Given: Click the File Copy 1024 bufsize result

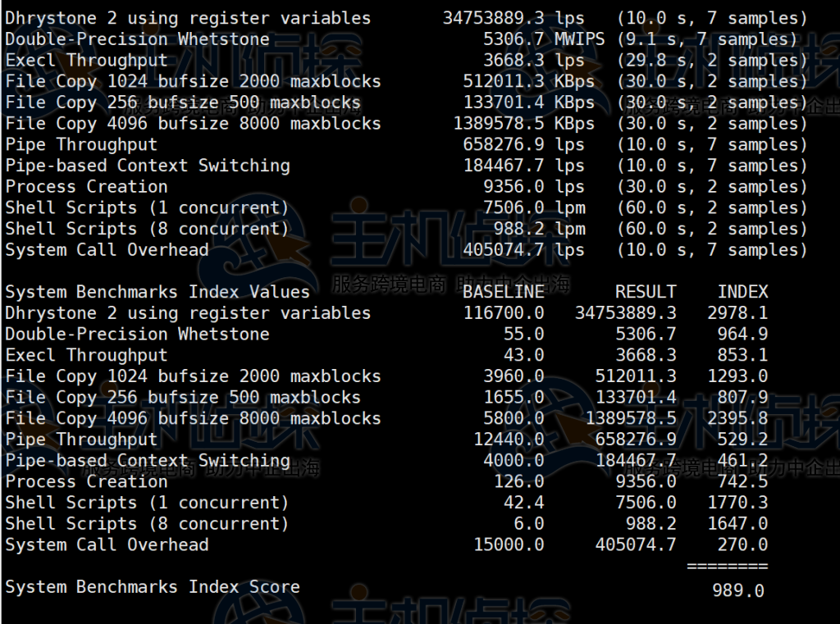Looking at the screenshot, I should click(x=193, y=81).
